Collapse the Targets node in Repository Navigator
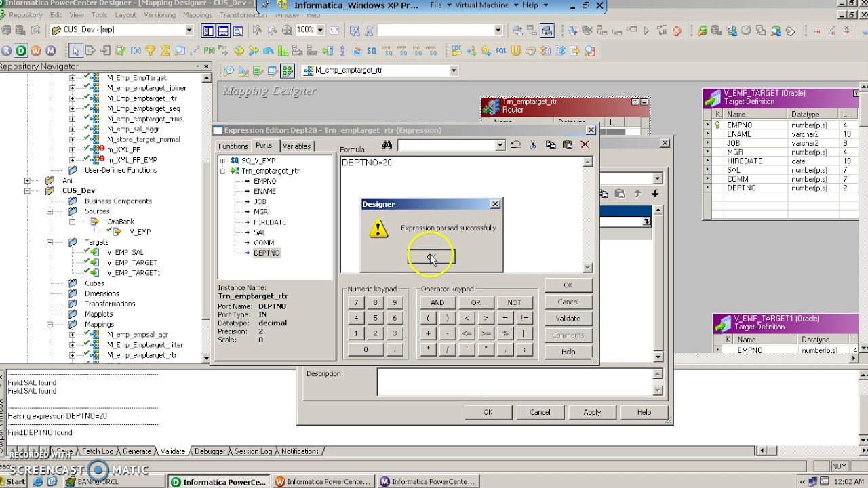The width and height of the screenshot is (868, 488). 50,242
